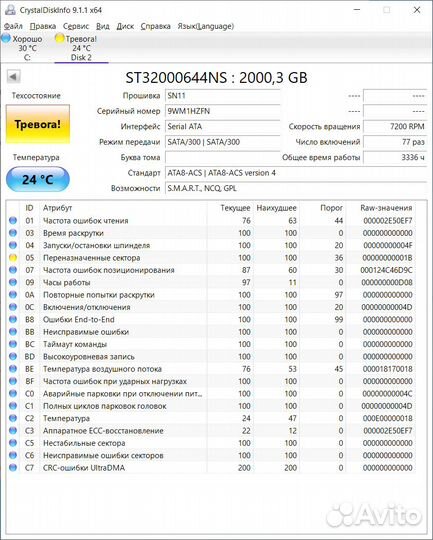
Task: Click the Прошивка field SN11
Action: pos(223,96)
